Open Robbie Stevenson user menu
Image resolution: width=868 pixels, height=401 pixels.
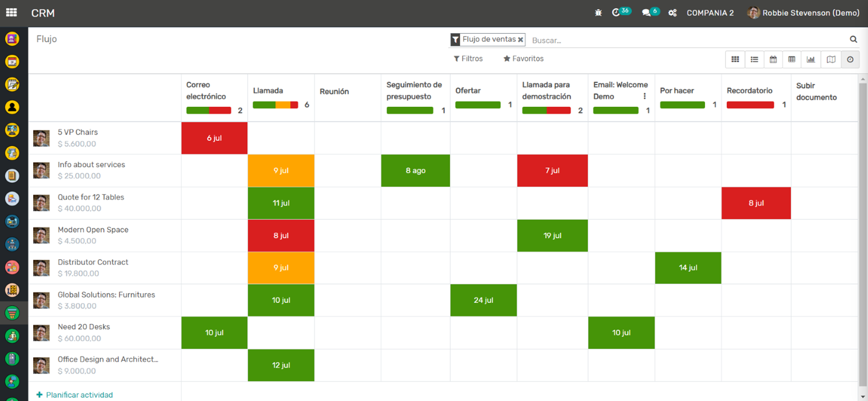point(803,13)
